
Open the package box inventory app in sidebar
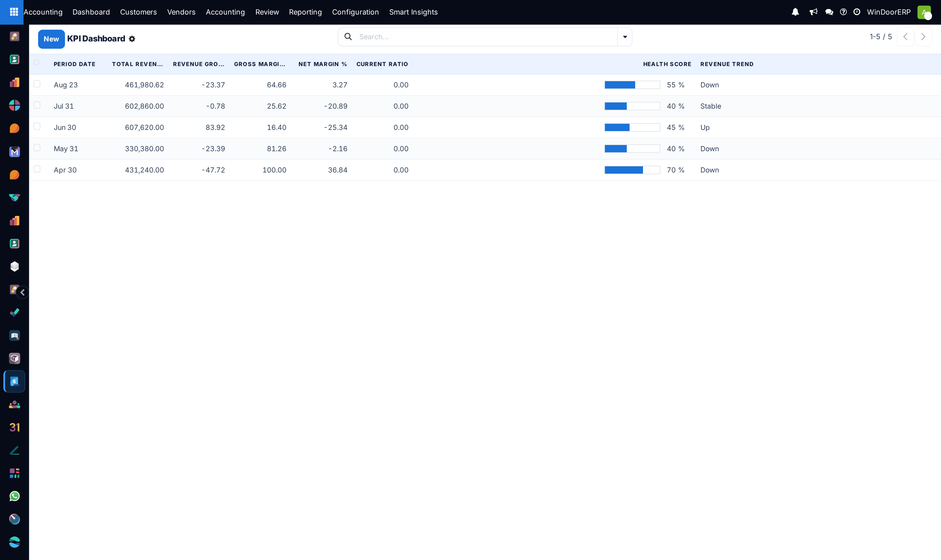click(x=14, y=358)
